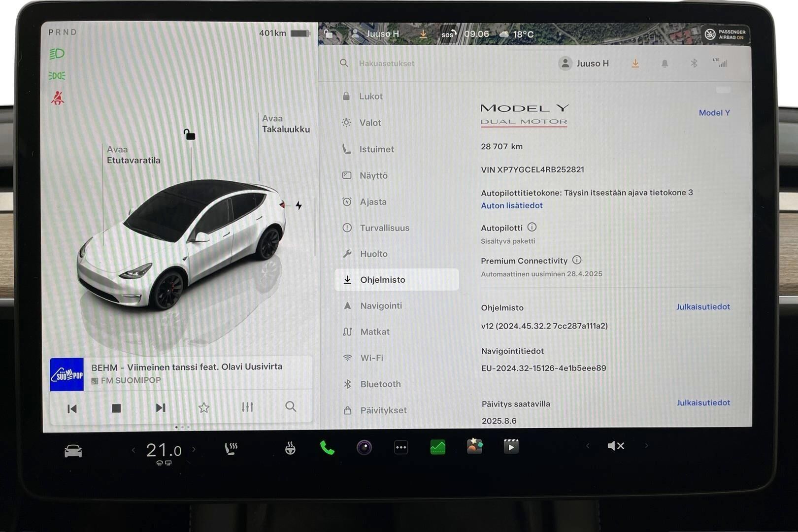
Task: Open charge port via lightning bolt
Action: click(299, 205)
